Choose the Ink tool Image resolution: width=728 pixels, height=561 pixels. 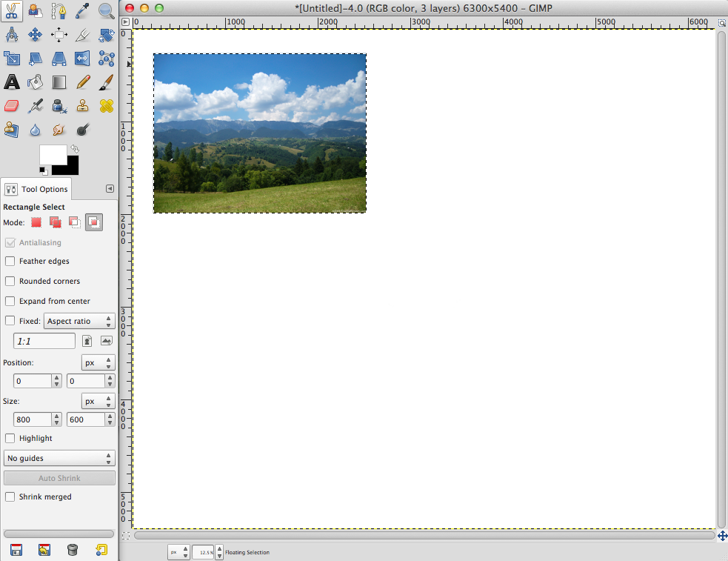tap(59, 106)
